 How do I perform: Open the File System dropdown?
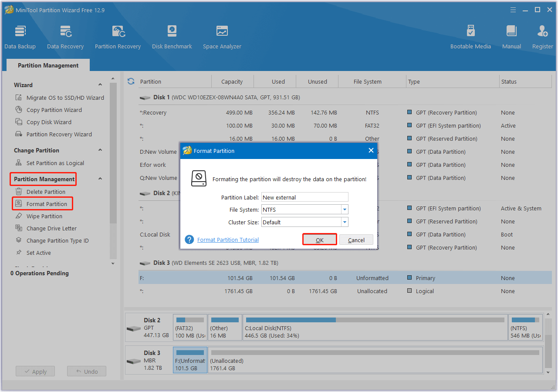point(345,210)
